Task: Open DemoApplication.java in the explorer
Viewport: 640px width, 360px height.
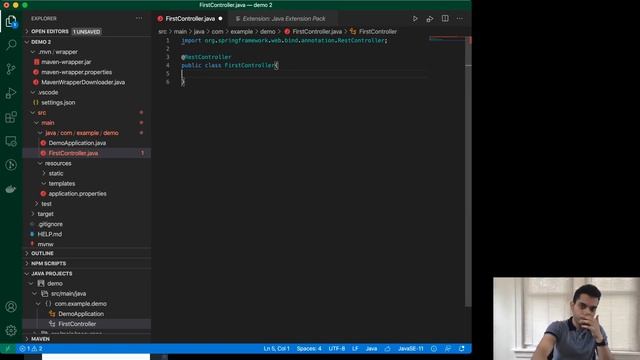Action: (77, 143)
